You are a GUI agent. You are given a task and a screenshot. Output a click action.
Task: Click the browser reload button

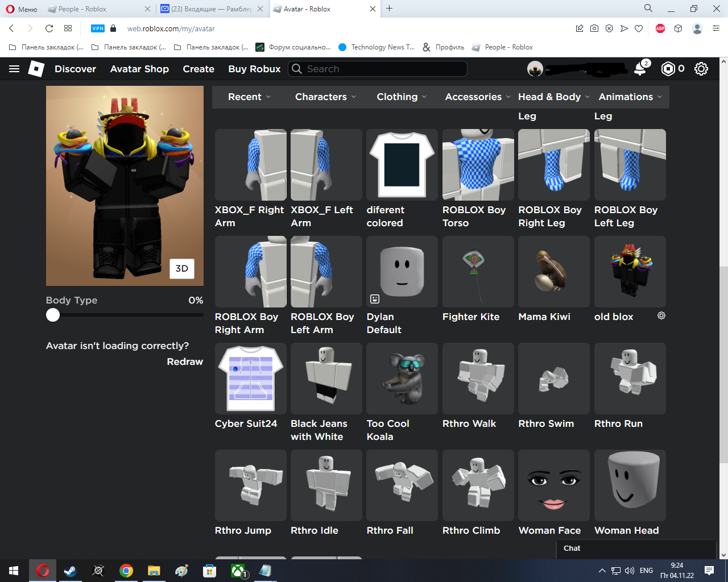pos(49,28)
